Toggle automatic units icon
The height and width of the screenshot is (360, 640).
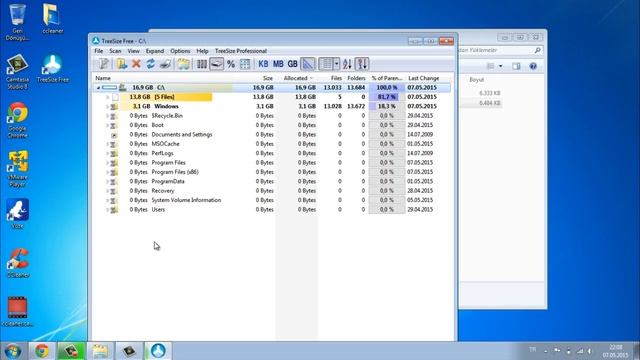(308, 64)
